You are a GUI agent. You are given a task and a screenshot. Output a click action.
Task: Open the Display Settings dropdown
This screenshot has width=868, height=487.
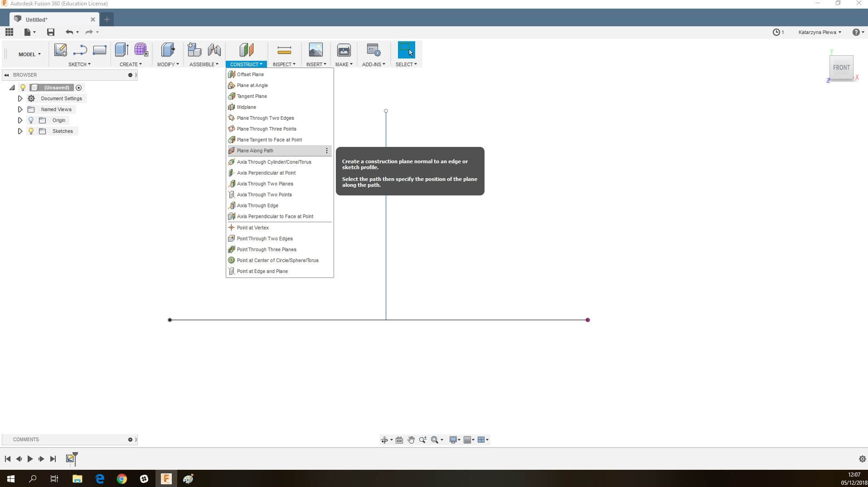(x=455, y=440)
